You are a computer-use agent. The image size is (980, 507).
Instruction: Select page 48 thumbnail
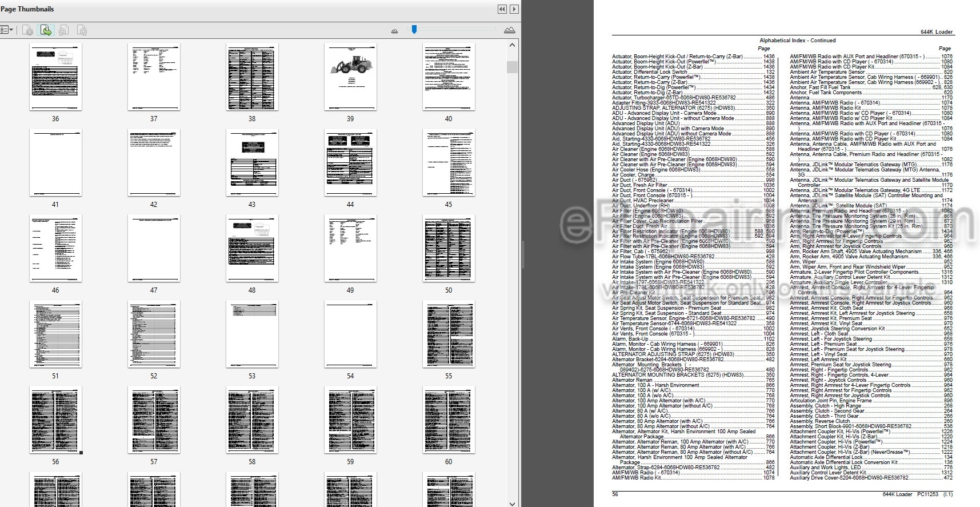[252, 249]
